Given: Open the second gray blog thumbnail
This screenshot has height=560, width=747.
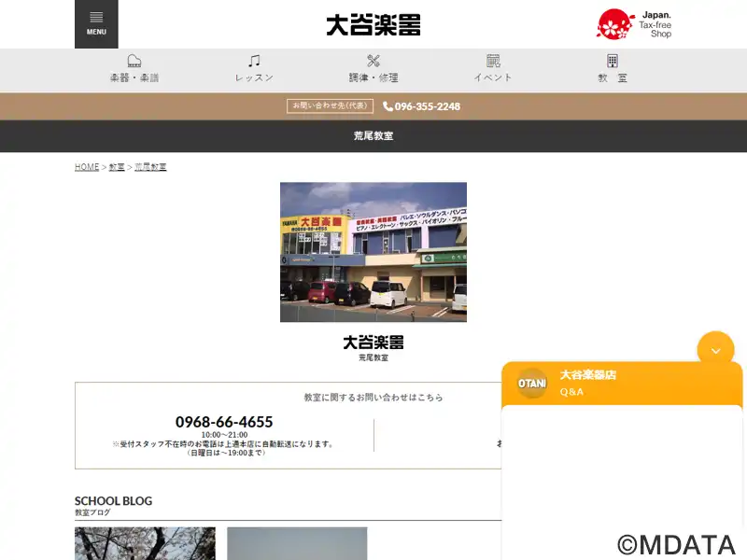Looking at the screenshot, I should 297,543.
